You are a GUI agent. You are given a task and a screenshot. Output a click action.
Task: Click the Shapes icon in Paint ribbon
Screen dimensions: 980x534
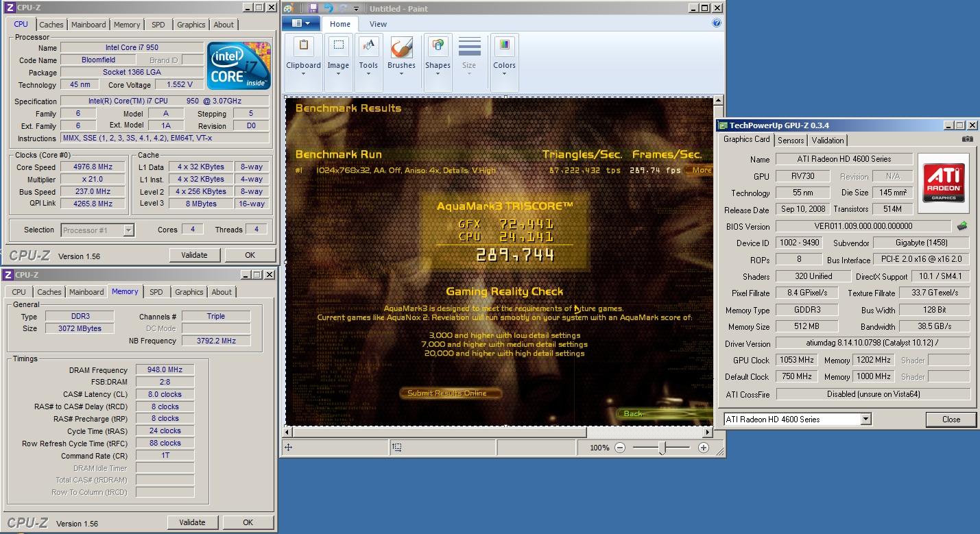[x=438, y=47]
